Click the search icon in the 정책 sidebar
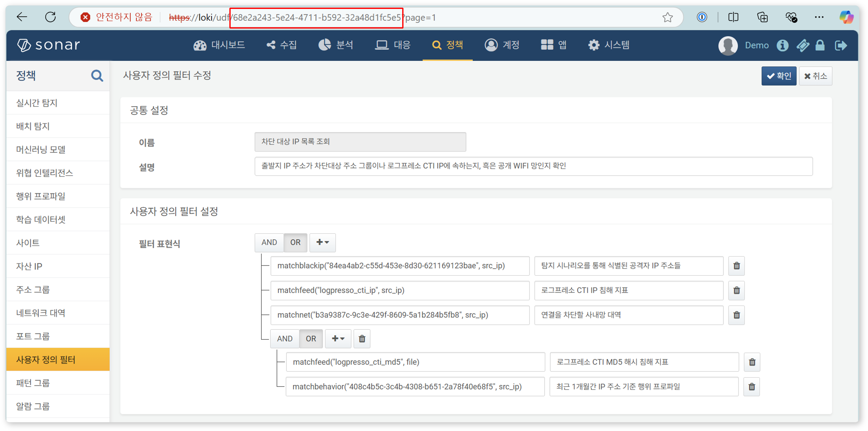 tap(97, 76)
